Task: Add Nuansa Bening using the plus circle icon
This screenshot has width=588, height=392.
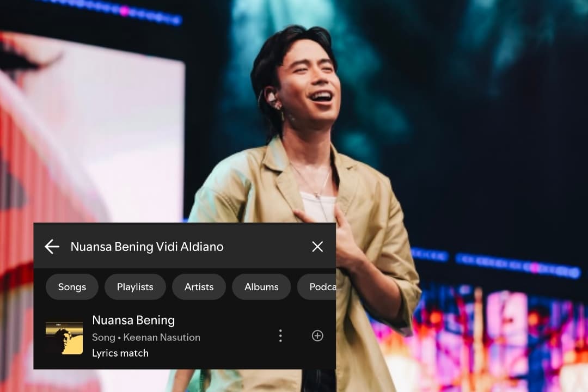Action: 317,336
